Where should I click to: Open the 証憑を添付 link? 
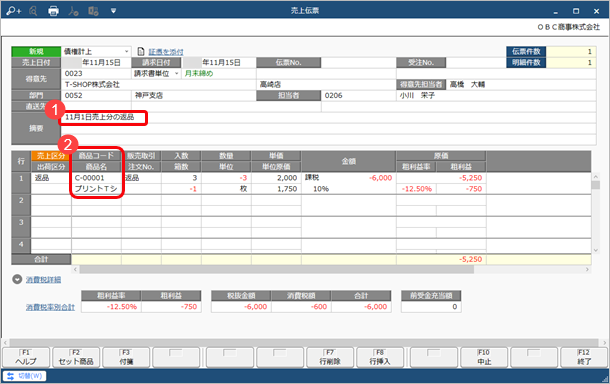coord(166,52)
